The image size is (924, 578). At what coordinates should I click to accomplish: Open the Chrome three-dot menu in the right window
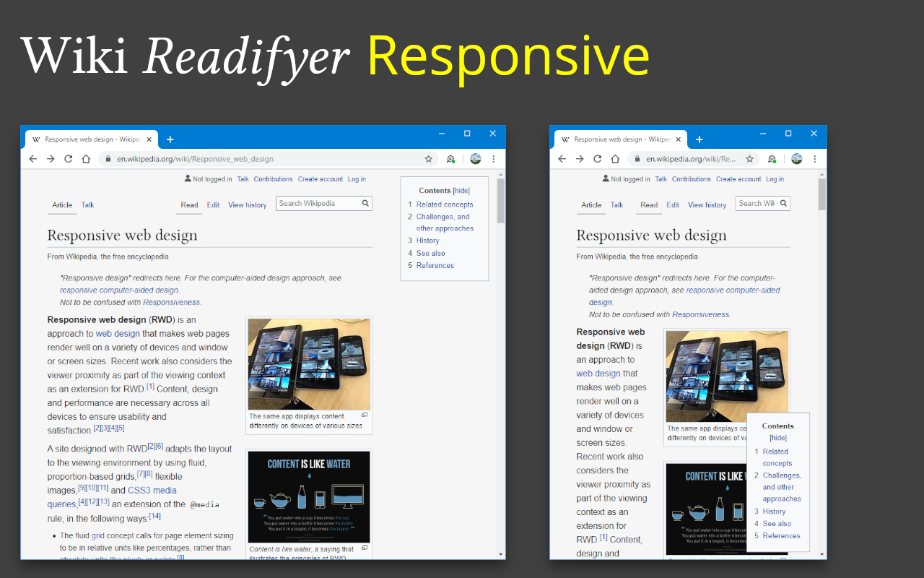coord(815,159)
